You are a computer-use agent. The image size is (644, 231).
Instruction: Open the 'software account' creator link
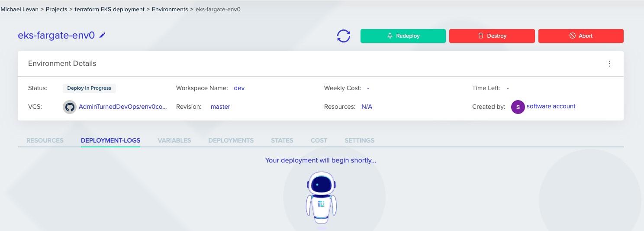point(551,106)
